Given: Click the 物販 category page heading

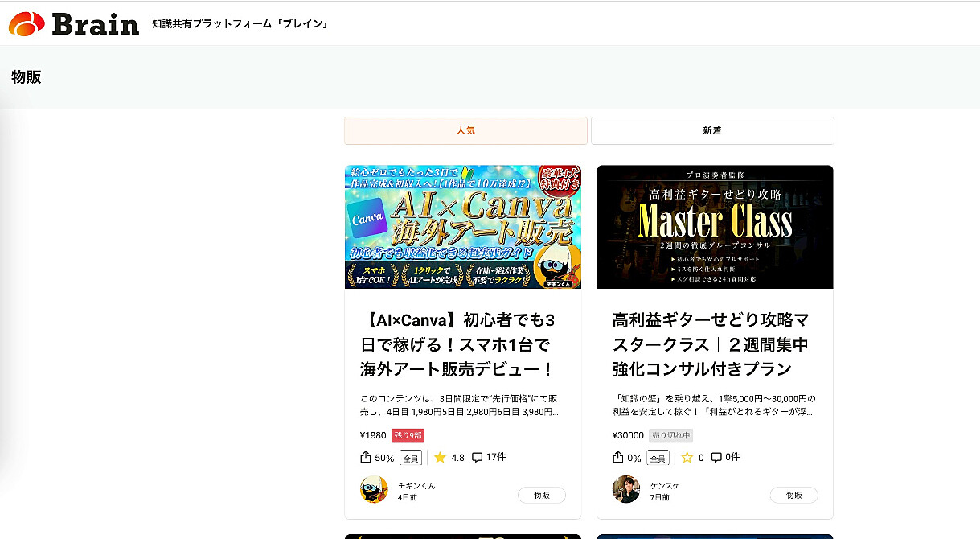Looking at the screenshot, I should click(27, 77).
